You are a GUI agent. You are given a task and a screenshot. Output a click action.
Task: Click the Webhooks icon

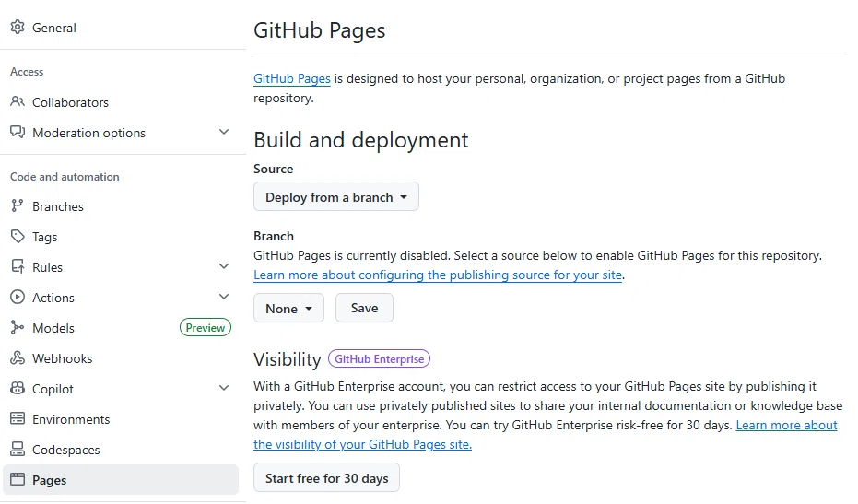[x=18, y=357]
